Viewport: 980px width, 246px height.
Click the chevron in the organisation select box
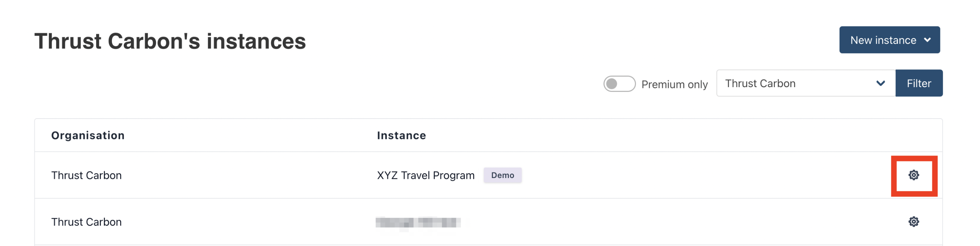click(880, 83)
